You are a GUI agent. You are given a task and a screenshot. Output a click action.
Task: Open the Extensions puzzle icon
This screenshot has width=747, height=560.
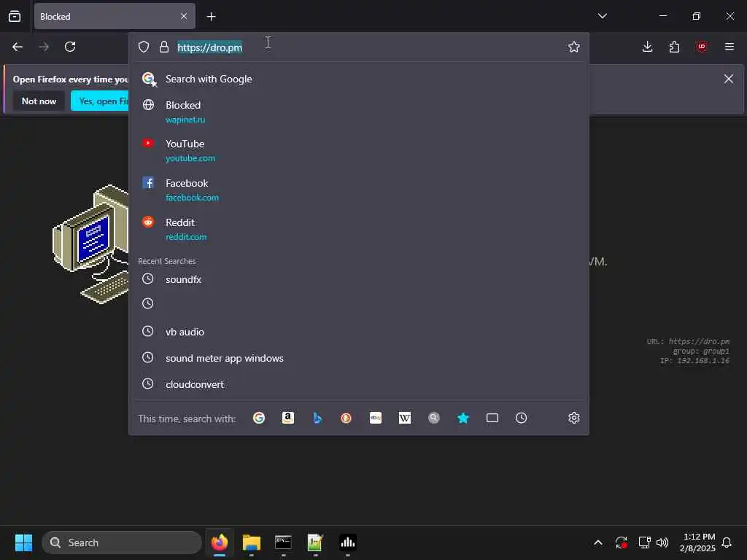(674, 47)
